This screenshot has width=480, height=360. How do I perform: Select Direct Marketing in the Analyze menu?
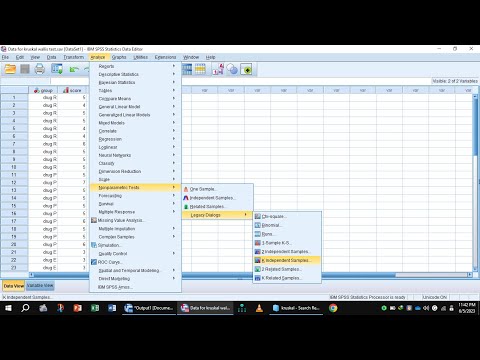coord(135,278)
